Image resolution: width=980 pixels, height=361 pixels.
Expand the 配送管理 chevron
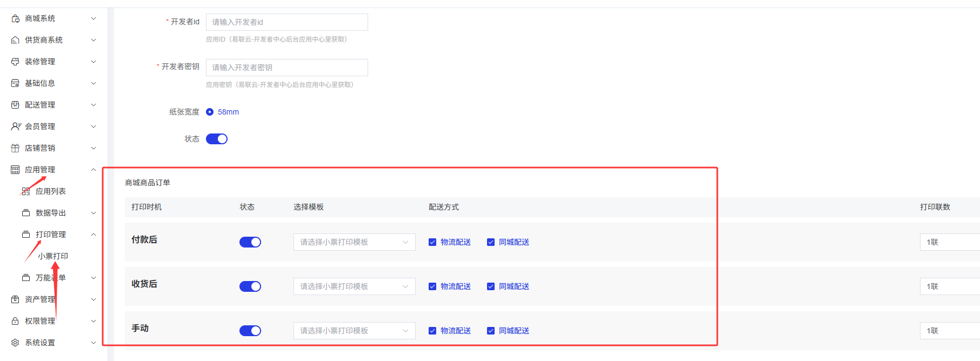pyautogui.click(x=94, y=105)
